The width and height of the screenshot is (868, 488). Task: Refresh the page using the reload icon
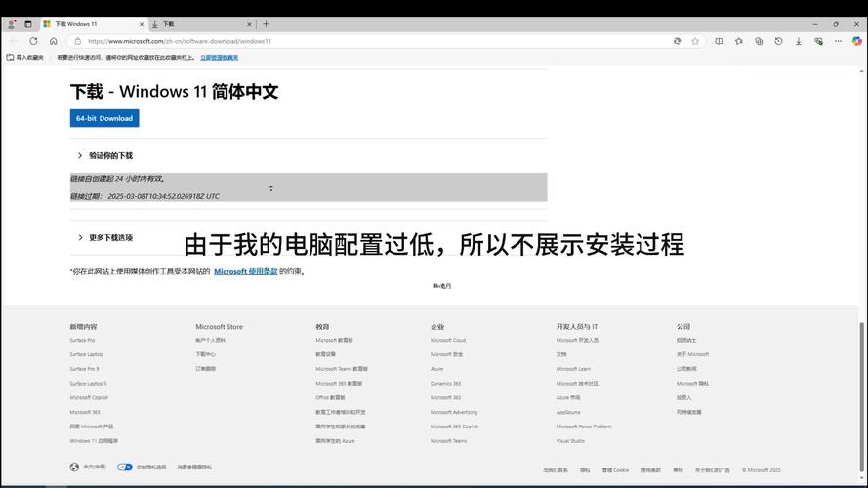pyautogui.click(x=33, y=41)
